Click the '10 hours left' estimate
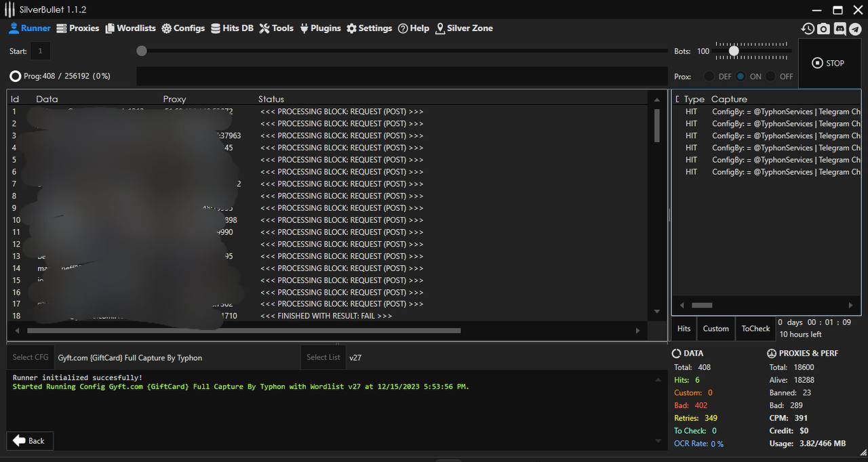Screen dimensions: 868x462 tap(800, 335)
